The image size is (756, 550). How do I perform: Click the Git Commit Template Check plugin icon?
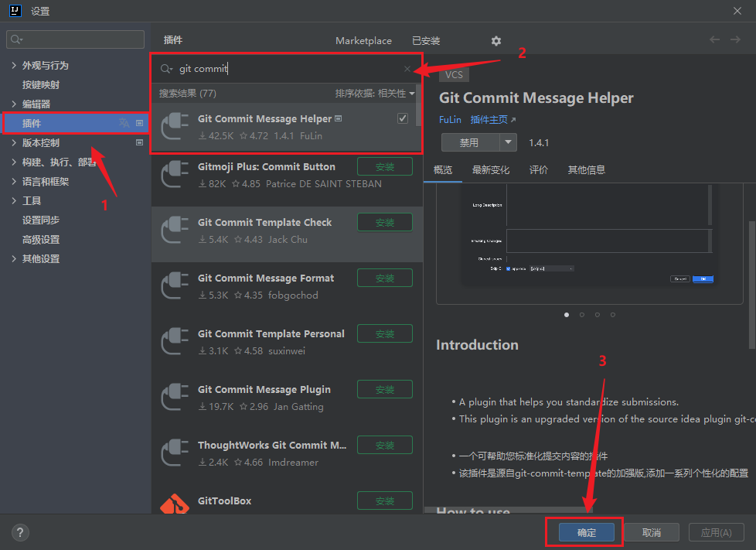(x=175, y=230)
